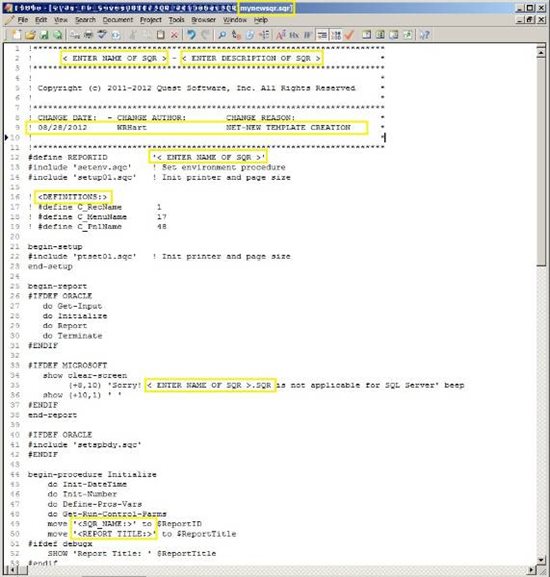Click the horizontal scrollbar right arrow
Viewport: 550px width, 577px height.
tap(531, 570)
